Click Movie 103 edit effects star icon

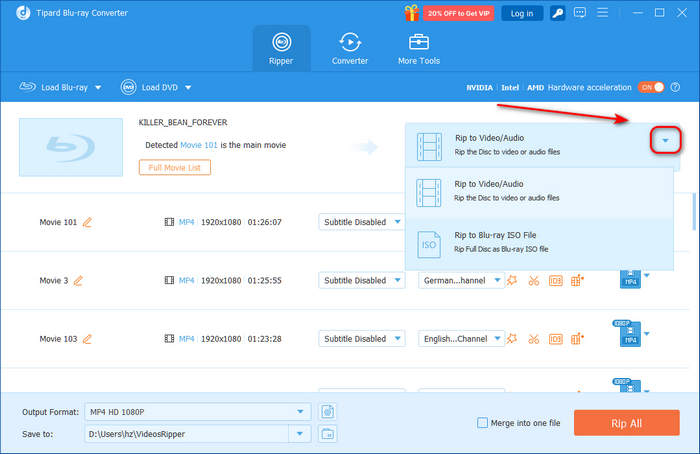pos(512,339)
